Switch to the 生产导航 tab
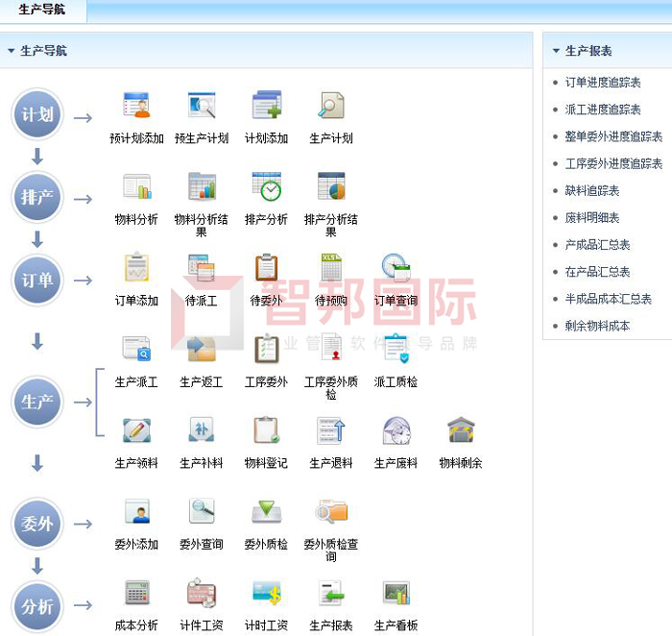The width and height of the screenshot is (672, 636). [42, 10]
